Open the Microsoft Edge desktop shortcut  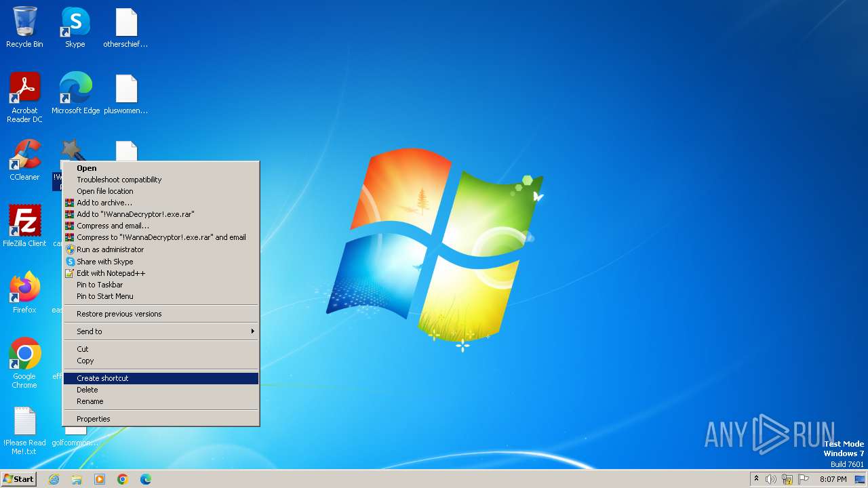[x=75, y=94]
